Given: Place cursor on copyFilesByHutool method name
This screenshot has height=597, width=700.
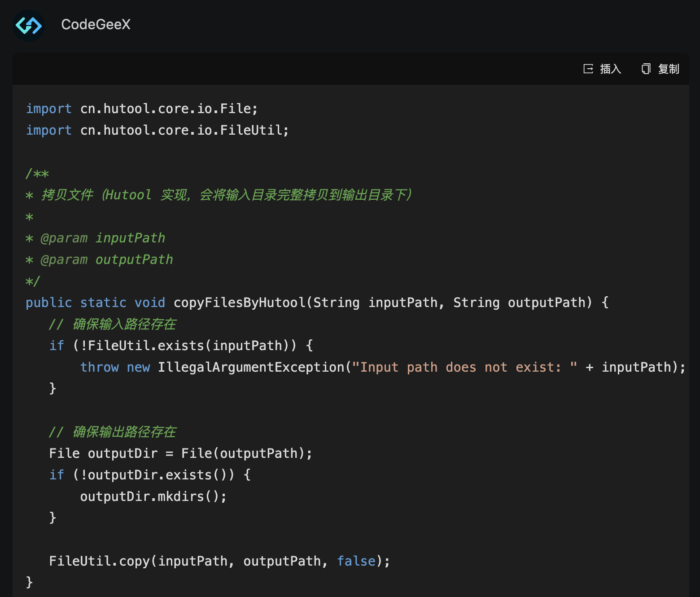Looking at the screenshot, I should [x=239, y=303].
